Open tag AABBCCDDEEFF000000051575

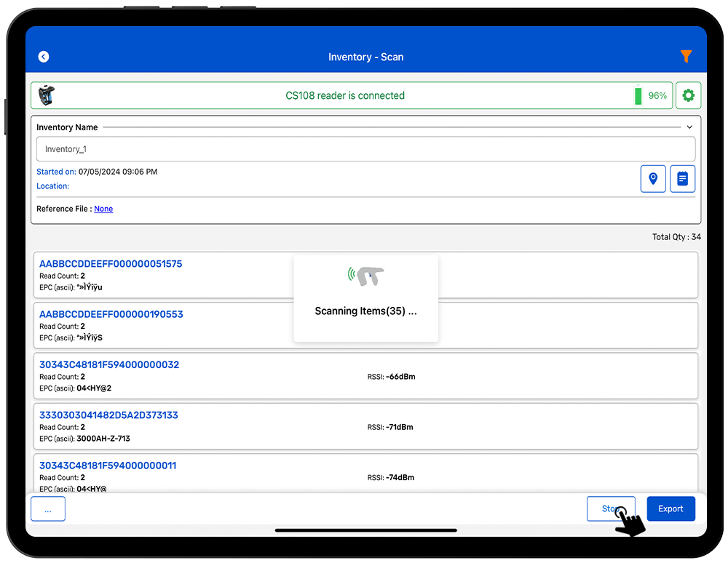111,264
